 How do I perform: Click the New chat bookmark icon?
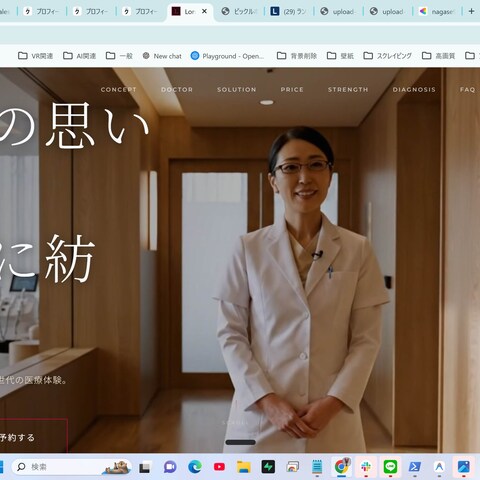click(146, 56)
